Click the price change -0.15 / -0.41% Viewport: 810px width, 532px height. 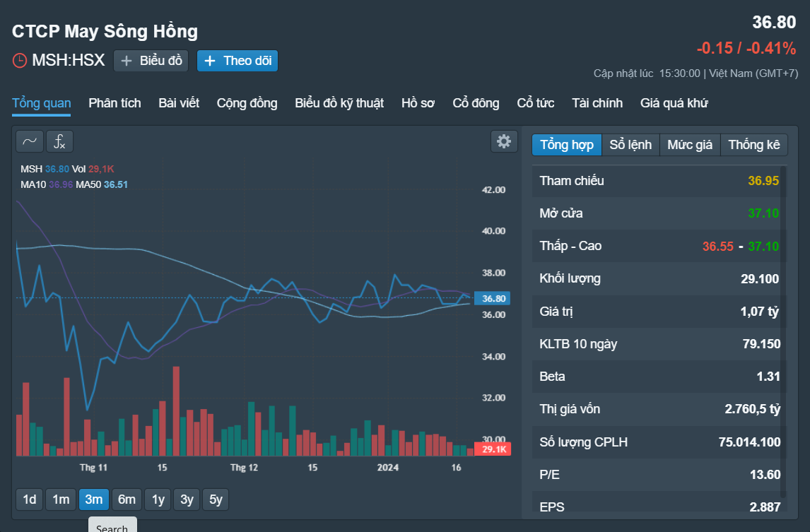[746, 48]
